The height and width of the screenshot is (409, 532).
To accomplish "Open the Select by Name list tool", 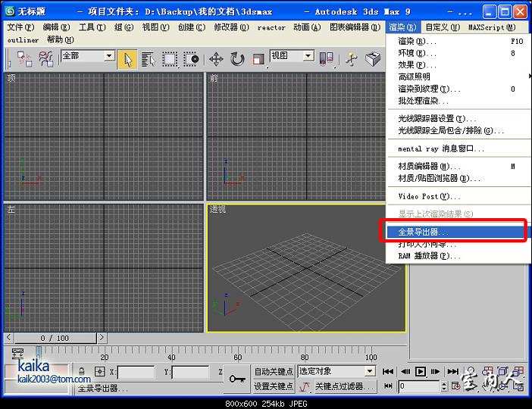I will point(149,59).
